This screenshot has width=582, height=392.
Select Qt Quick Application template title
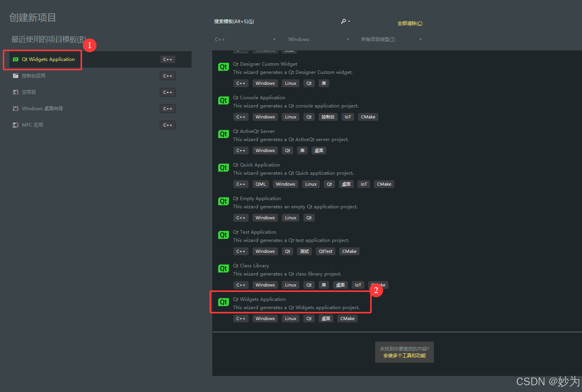tap(256, 165)
